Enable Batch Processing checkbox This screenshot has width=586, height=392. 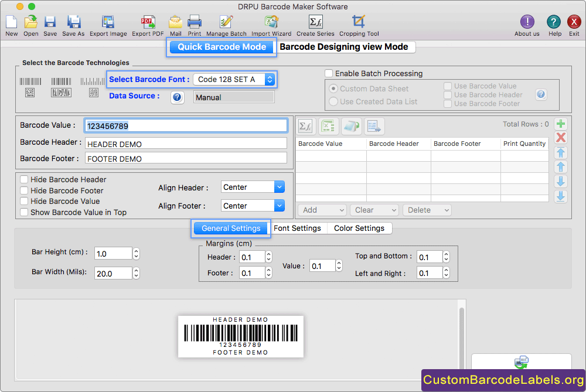(x=329, y=73)
